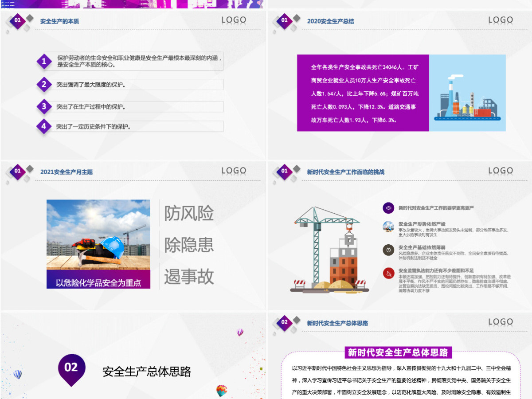
Task: Click the slide title 2020安全生产总结
Action: click(330, 21)
